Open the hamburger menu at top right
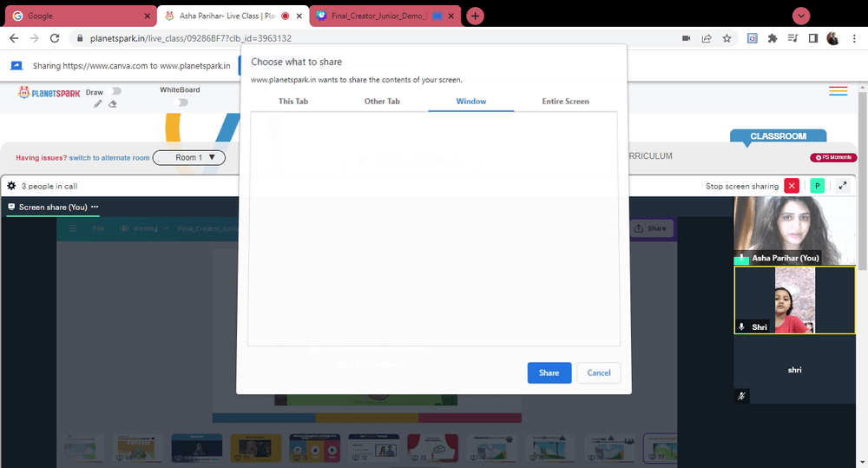 click(838, 91)
